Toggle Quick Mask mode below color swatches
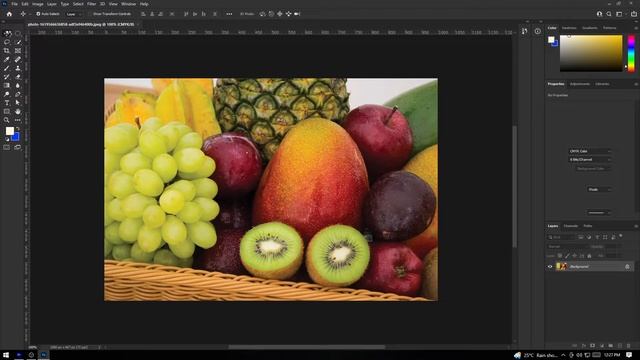Viewport: 640px width, 360px height. [7, 147]
